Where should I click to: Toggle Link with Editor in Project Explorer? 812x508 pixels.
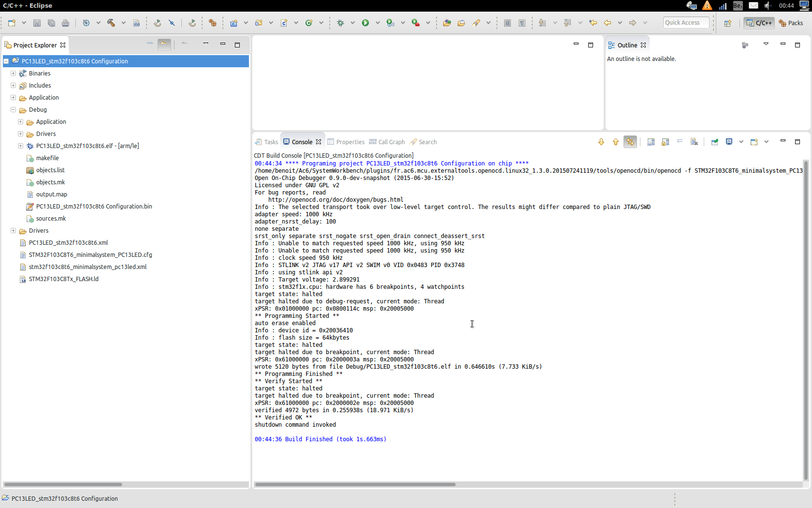(x=164, y=45)
